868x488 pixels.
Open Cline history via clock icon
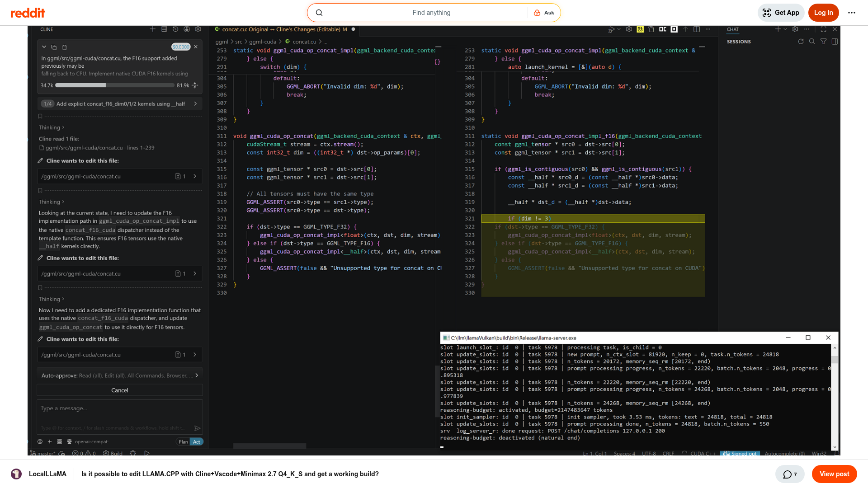(175, 29)
